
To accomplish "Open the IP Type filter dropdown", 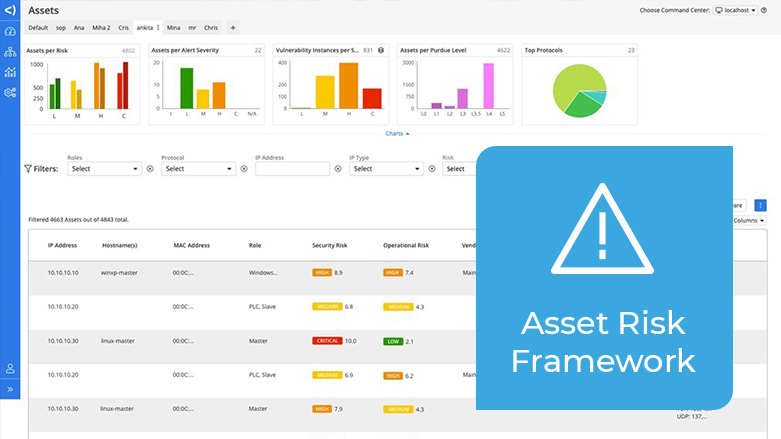I will [386, 169].
